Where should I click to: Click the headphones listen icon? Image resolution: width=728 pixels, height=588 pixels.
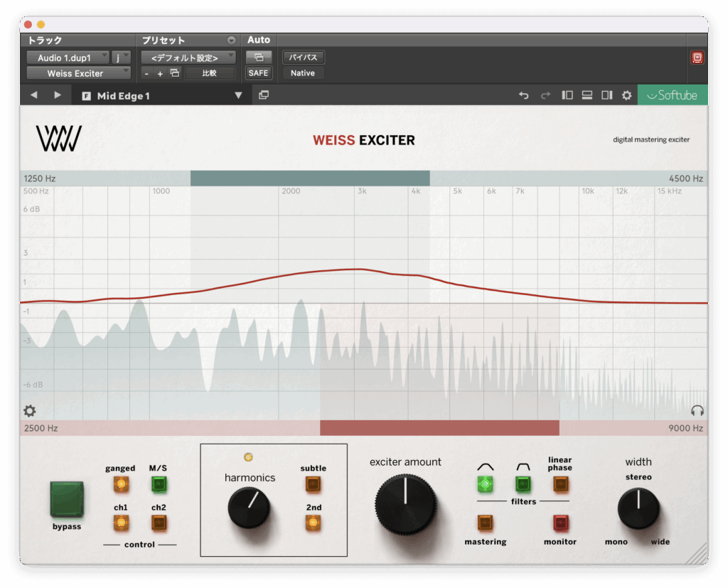point(697,410)
